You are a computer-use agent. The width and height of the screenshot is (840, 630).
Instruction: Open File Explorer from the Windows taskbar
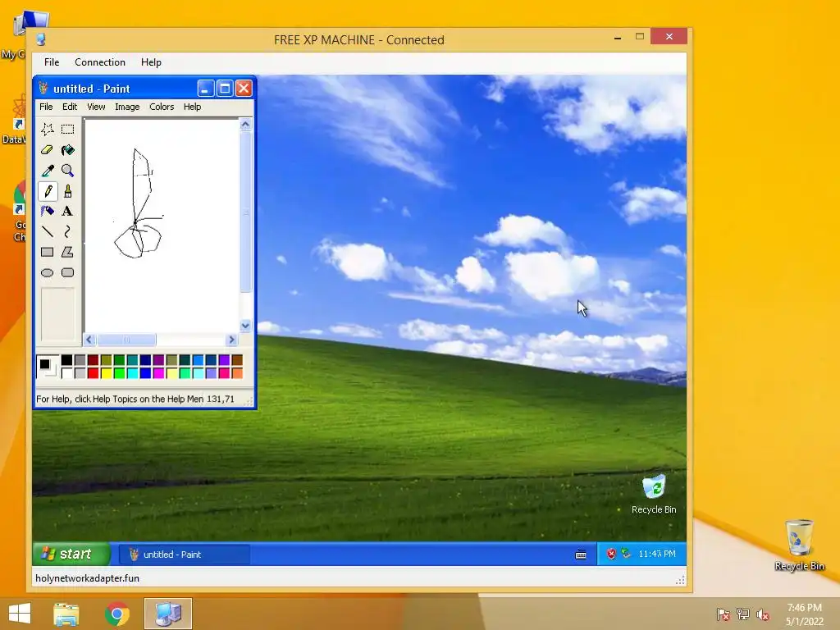pos(66,614)
